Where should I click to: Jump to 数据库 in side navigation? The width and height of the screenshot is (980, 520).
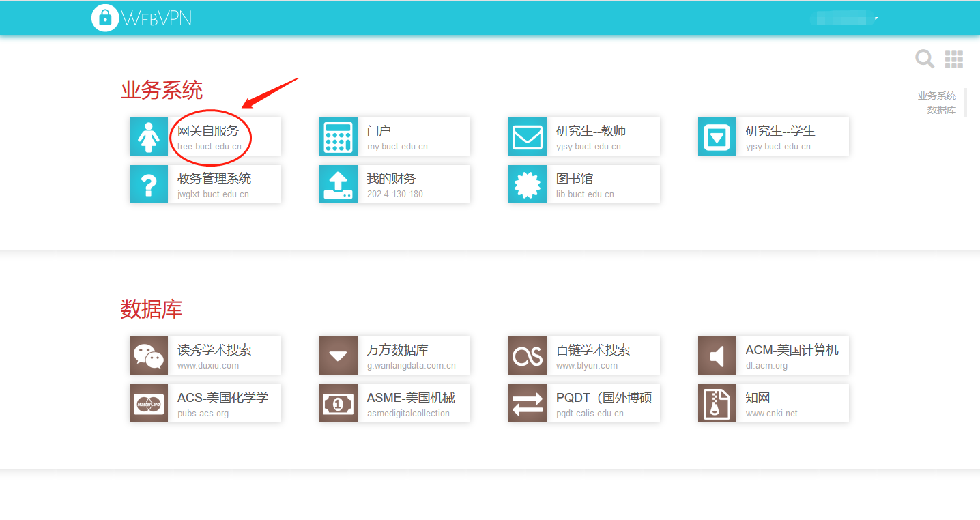[941, 110]
